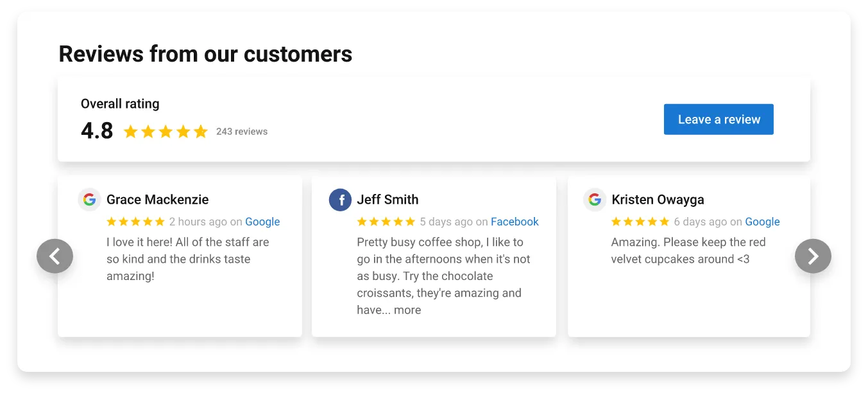
Task: Select the Kristen Owayga reviewer name
Action: pyautogui.click(x=658, y=200)
